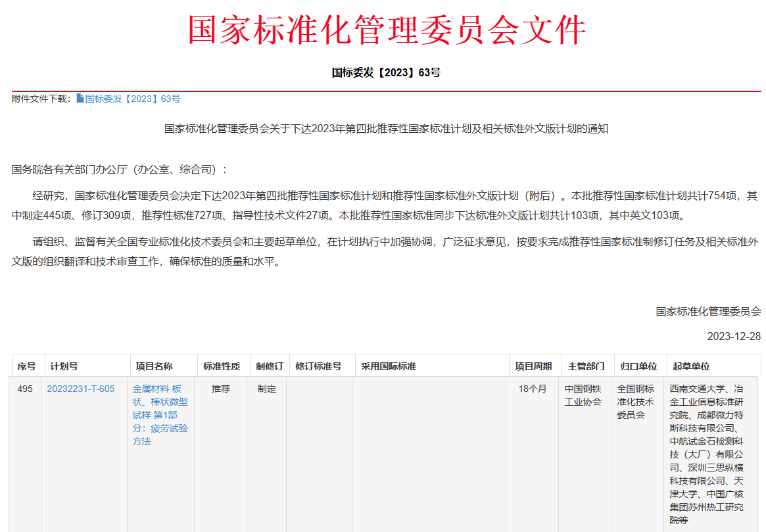Click the 标准性质 column header

pyautogui.click(x=222, y=366)
